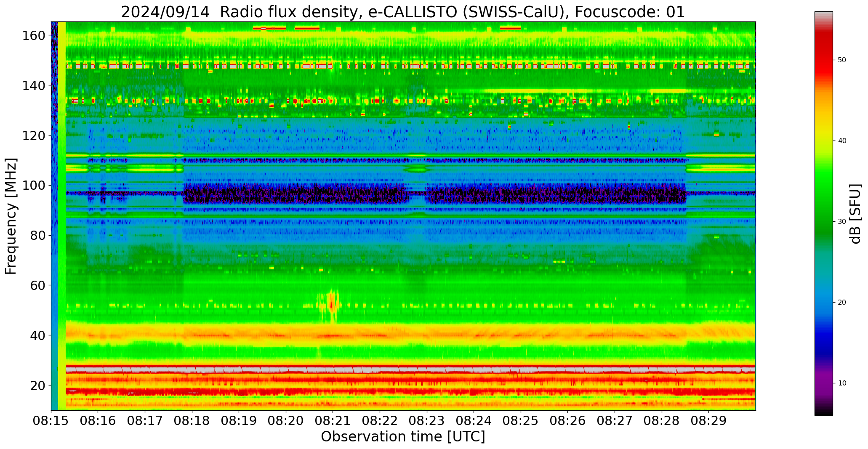Viewport: 868px width, 449px height.
Task: Click the 08:15 time tick label
Action: coord(51,420)
